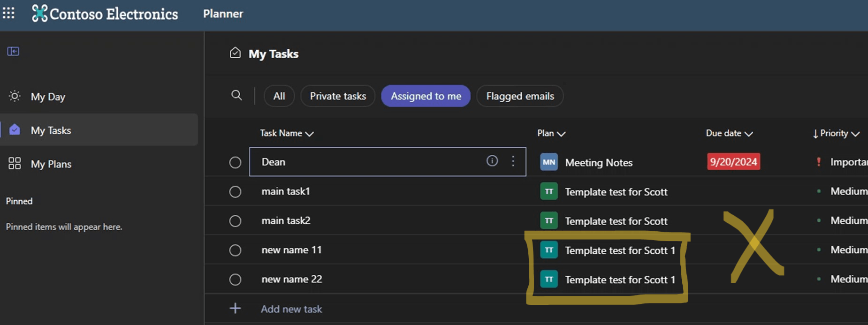Select the Private tasks filter tab

338,96
